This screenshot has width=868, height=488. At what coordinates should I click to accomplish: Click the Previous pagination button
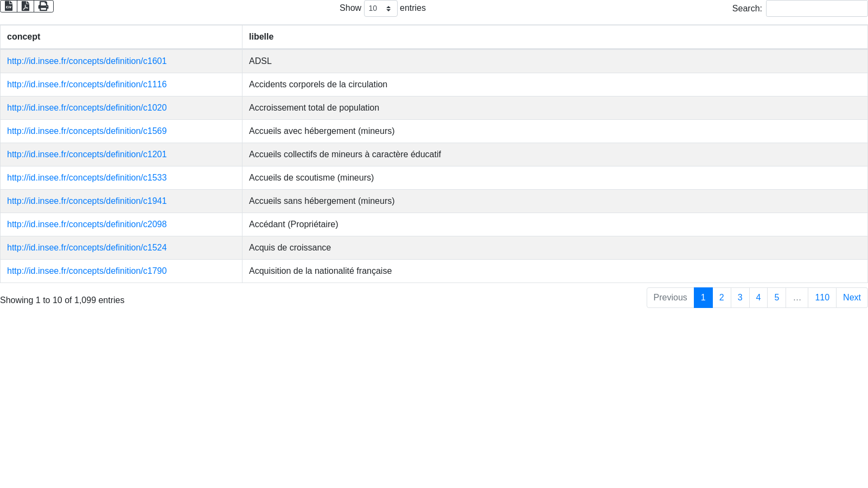coord(670,298)
